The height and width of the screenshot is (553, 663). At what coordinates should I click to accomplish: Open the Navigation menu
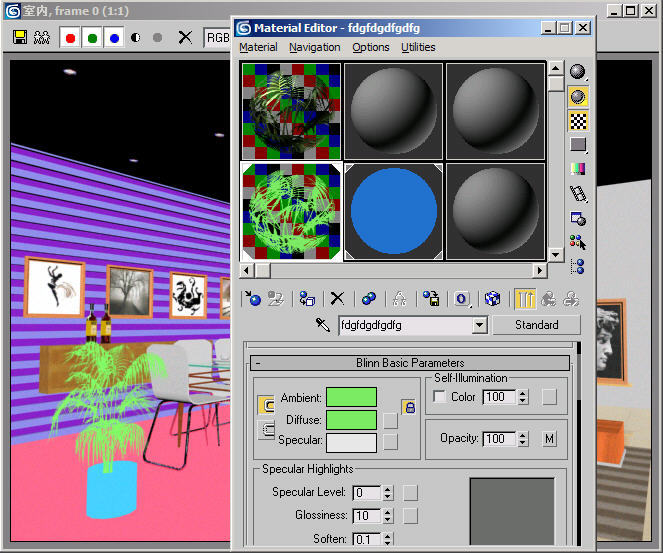pyautogui.click(x=314, y=47)
